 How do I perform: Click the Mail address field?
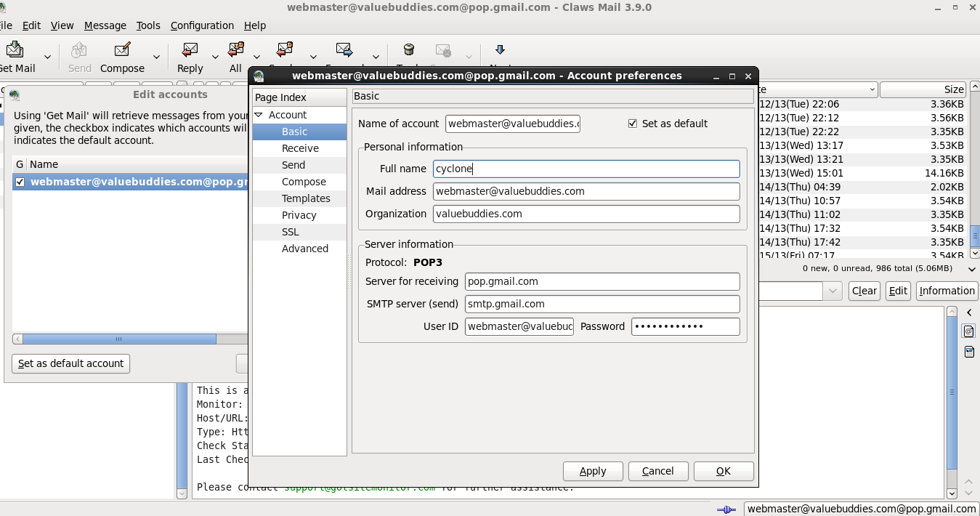(586, 191)
